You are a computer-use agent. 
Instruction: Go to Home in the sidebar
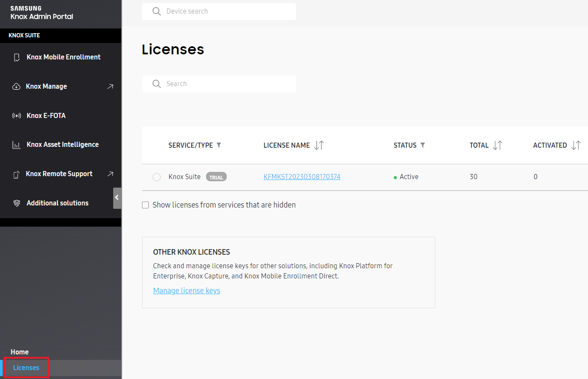pyautogui.click(x=20, y=352)
